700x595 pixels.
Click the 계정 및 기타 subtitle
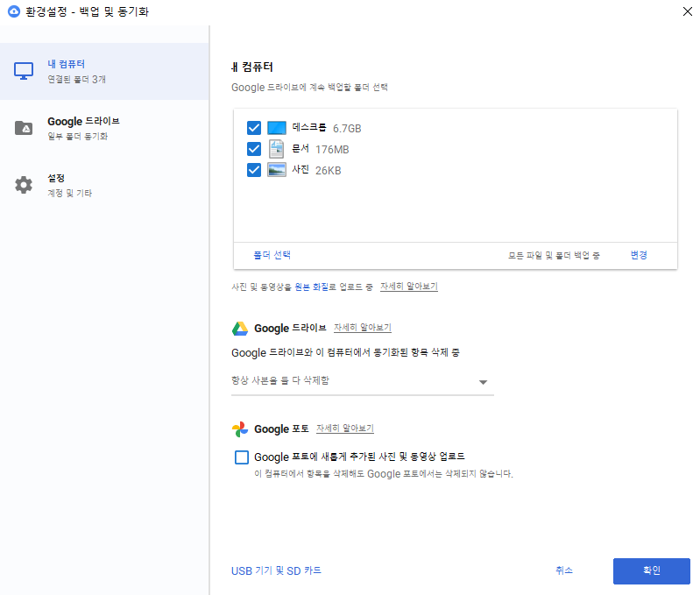pyautogui.click(x=69, y=193)
